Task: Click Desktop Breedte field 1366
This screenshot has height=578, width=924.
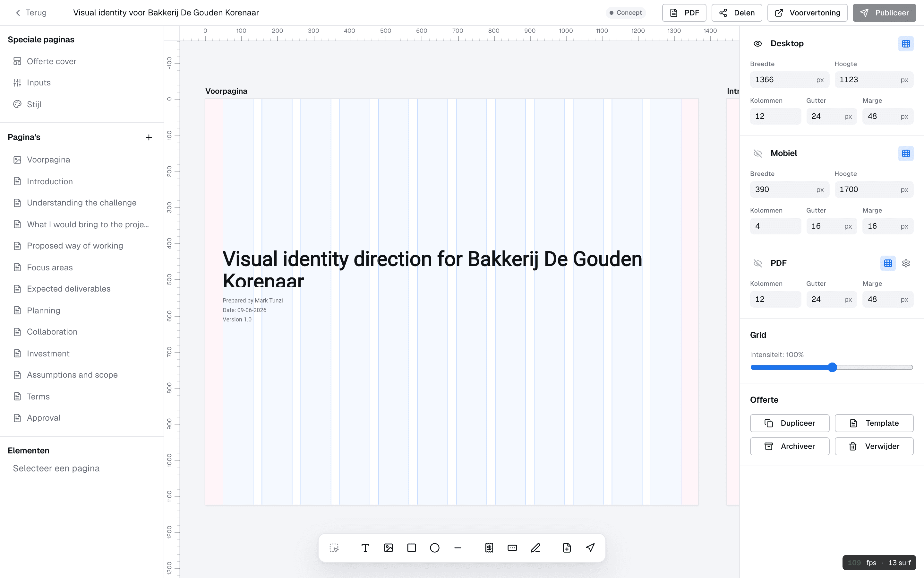Action: [789, 80]
